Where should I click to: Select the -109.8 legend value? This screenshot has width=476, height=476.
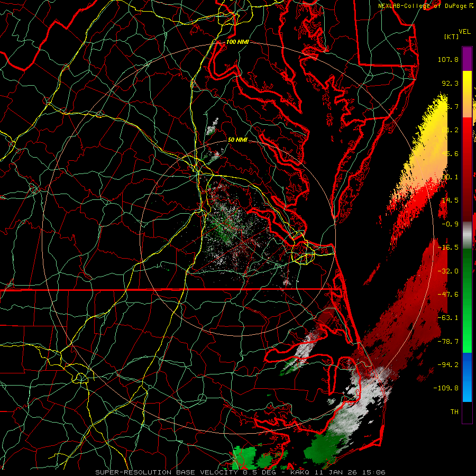pos(446,388)
